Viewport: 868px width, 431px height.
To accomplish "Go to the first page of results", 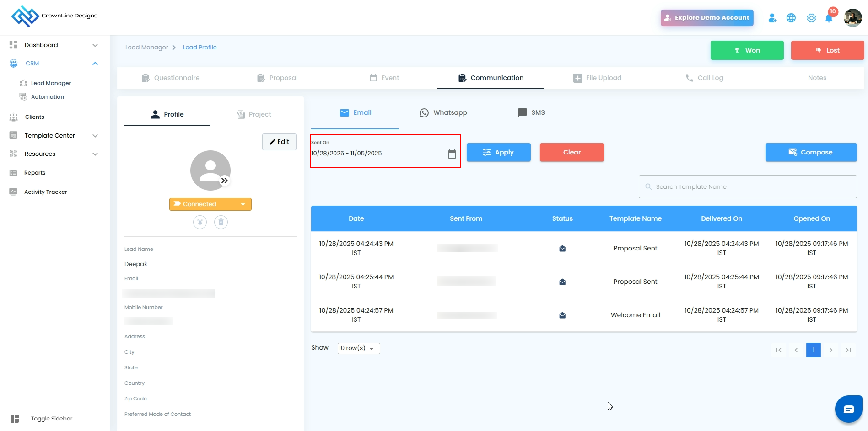I will tap(779, 350).
